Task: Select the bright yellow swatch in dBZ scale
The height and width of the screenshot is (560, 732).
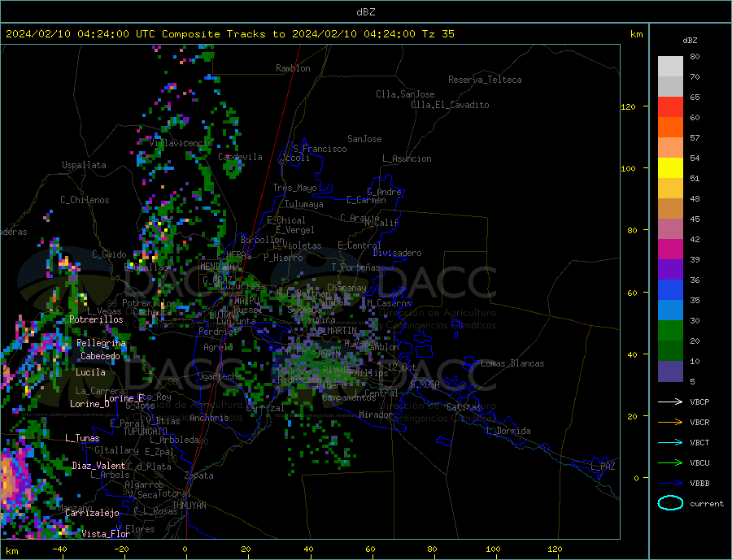Action: click(x=670, y=168)
